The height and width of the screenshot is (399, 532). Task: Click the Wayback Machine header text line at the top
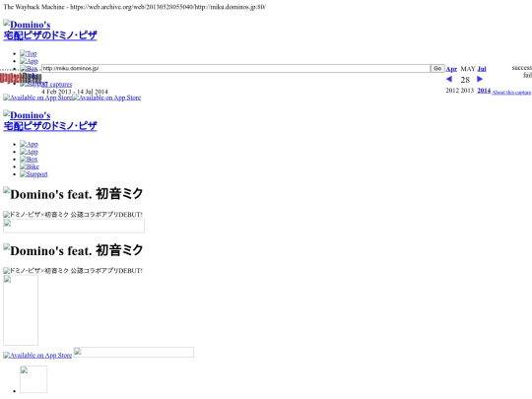pyautogui.click(x=135, y=7)
